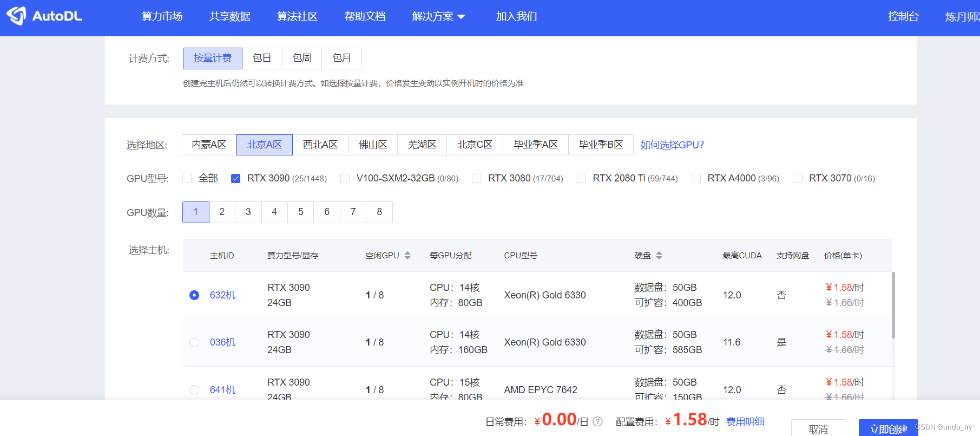Check RTX 2080 Ti checkbox

pyautogui.click(x=581, y=178)
